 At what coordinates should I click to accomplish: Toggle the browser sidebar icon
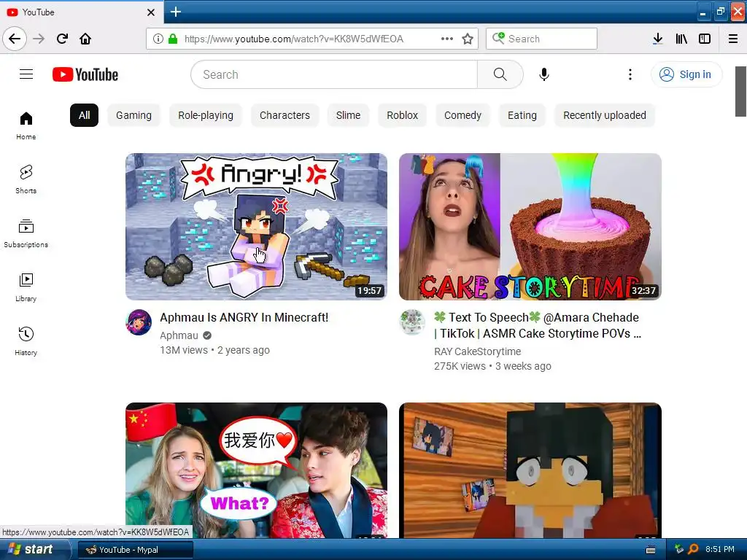point(705,39)
